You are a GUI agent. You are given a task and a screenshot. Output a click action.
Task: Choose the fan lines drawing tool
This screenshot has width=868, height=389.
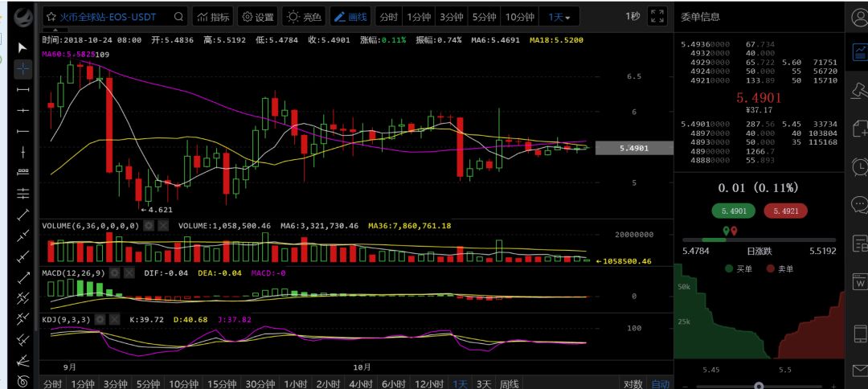point(23,362)
